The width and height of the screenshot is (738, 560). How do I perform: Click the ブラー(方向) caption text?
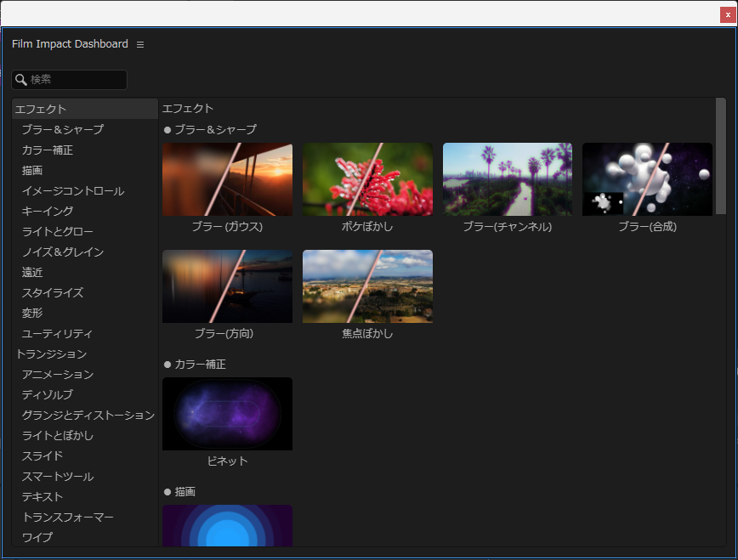(x=224, y=334)
